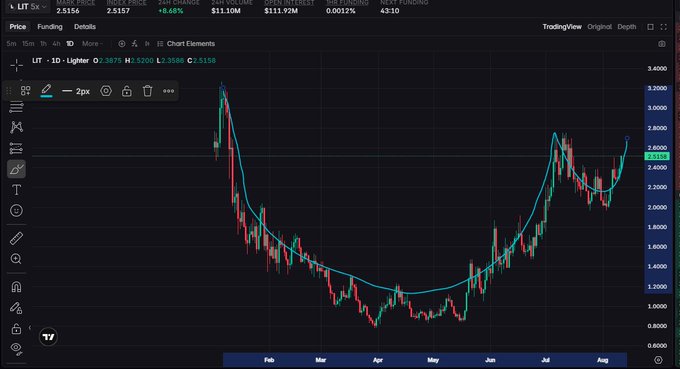Open chart axis settings gear at bottom right
This screenshot has width=680, height=369.
pos(658,360)
